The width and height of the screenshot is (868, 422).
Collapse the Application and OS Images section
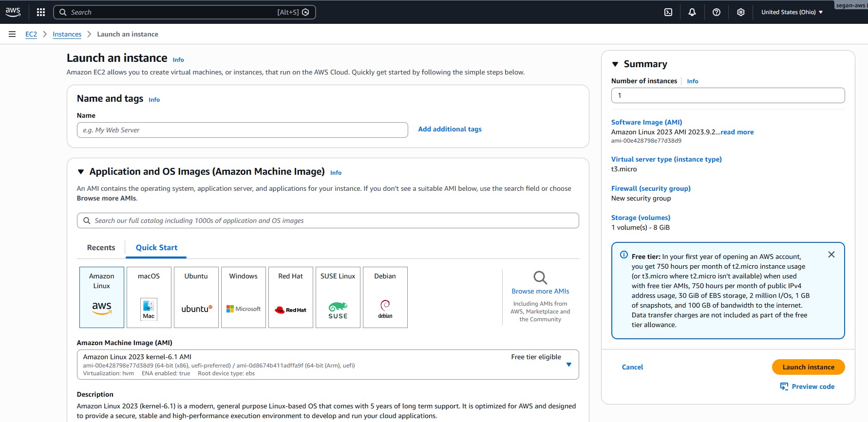click(81, 172)
